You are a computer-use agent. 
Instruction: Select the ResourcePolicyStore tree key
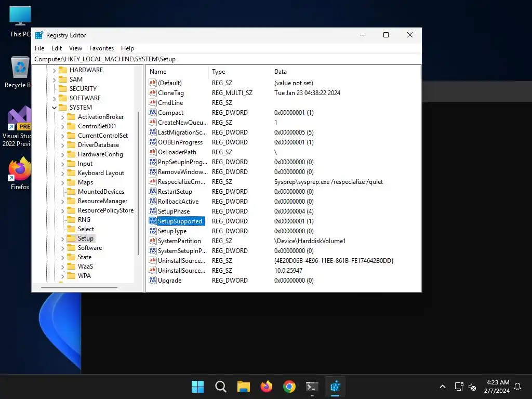coord(105,210)
